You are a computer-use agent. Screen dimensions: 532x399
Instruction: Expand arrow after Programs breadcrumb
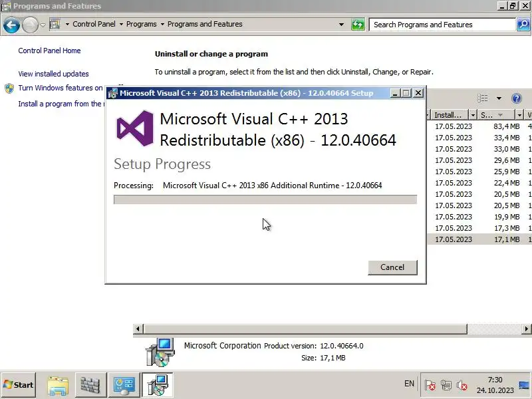click(162, 24)
